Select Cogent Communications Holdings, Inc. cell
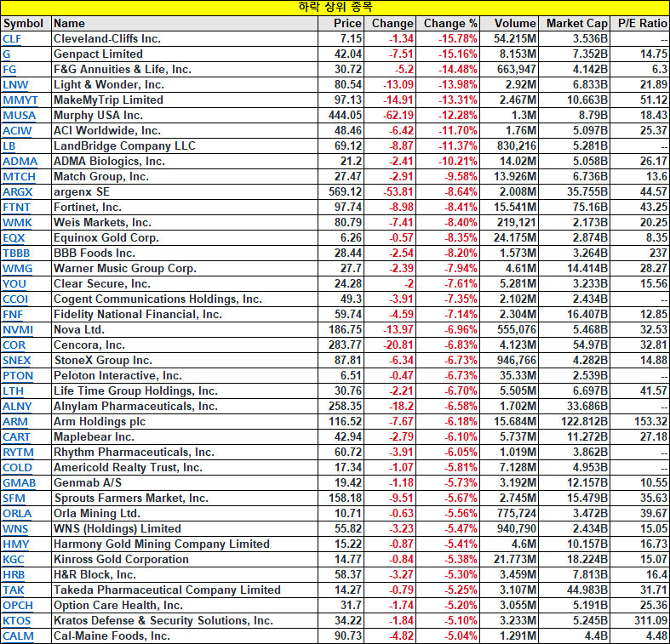This screenshot has height=644, width=670. click(185, 299)
